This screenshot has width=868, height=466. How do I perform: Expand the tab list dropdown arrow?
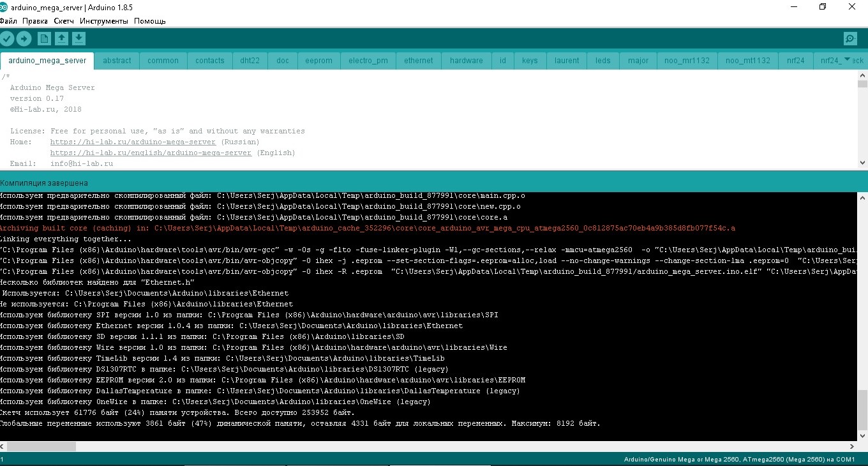pyautogui.click(x=848, y=59)
